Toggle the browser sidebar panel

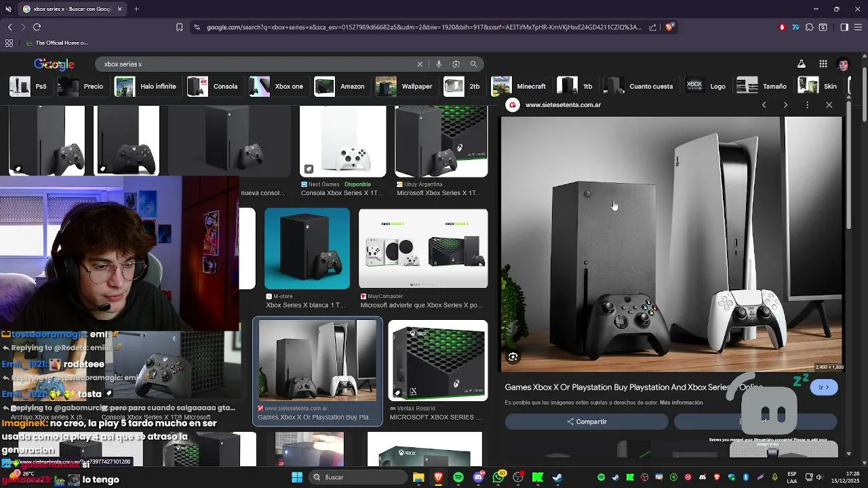844,27
